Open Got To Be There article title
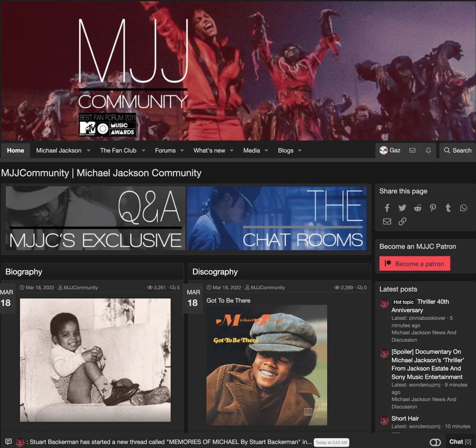Viewport: 476px width, 448px height. (x=228, y=301)
